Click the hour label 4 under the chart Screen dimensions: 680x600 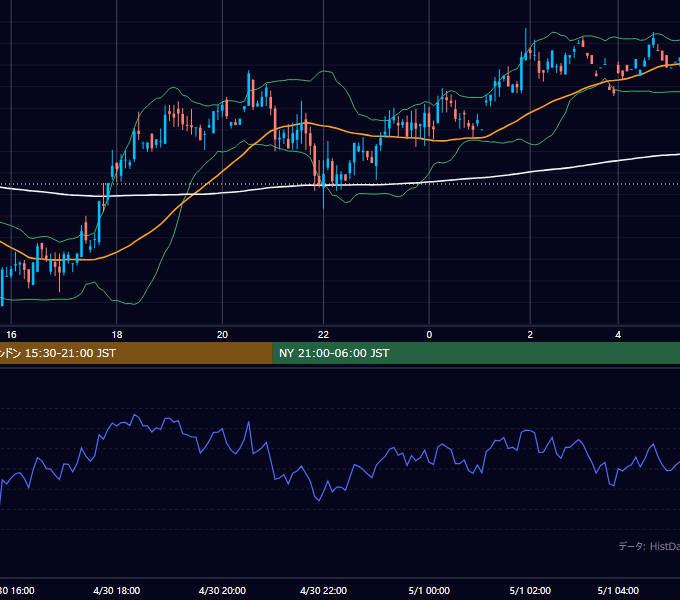pyautogui.click(x=618, y=335)
